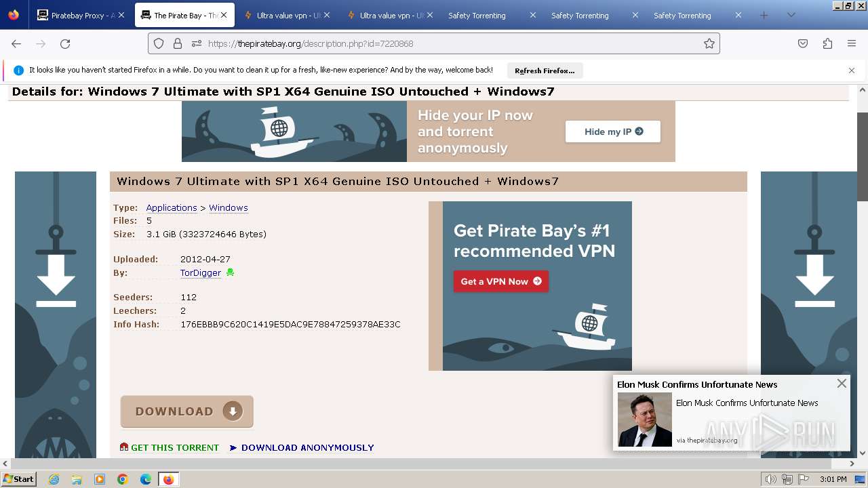868x488 pixels.
Task: Open the Windows subcategory link
Action: [x=229, y=207]
